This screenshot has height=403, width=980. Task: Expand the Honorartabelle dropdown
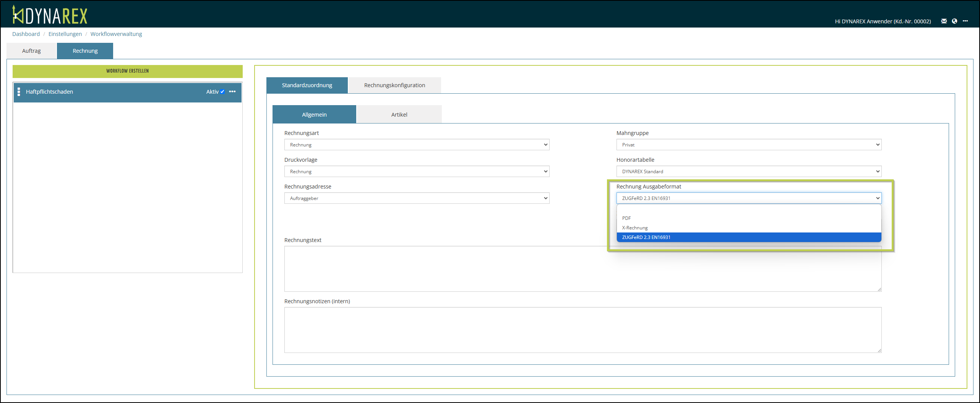coord(748,171)
